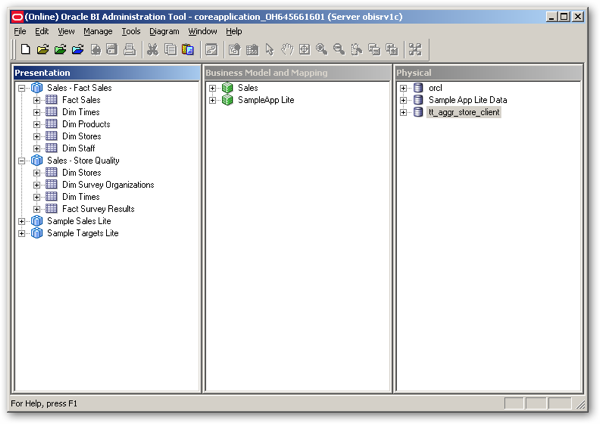This screenshot has height=424, width=600.
Task: Click the fit-to-window diagram icon
Action: (305, 49)
